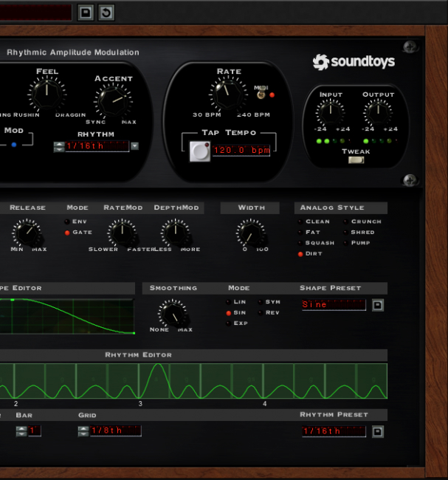Viewport: 448px width, 480px height.
Task: Toggle the Tweak switch
Action: (x=356, y=160)
